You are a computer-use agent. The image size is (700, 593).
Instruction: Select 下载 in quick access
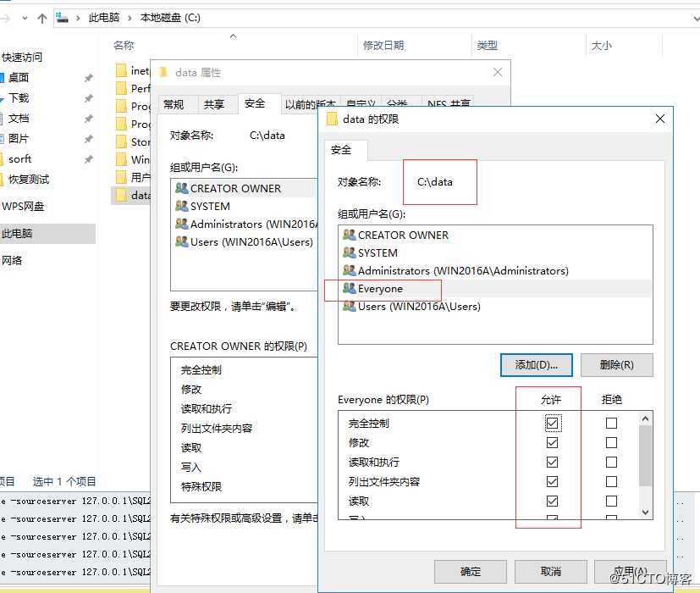(19, 98)
